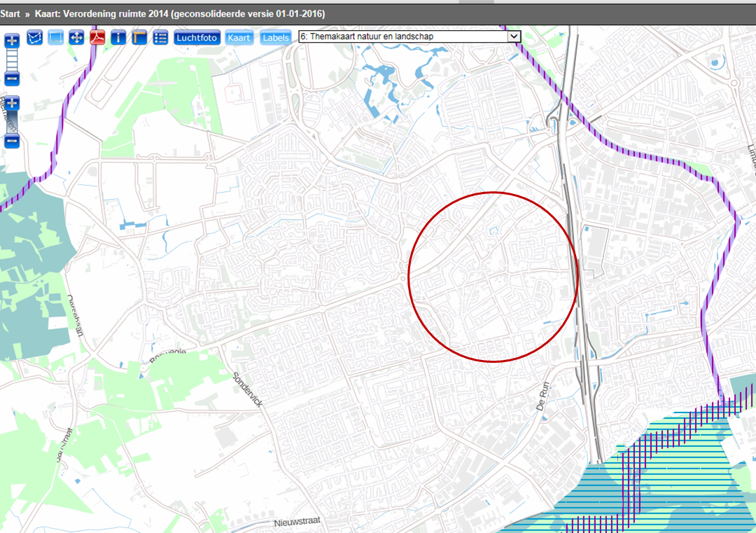This screenshot has height=533, width=756.
Task: Export the map via PDF icon
Action: pos(97,37)
